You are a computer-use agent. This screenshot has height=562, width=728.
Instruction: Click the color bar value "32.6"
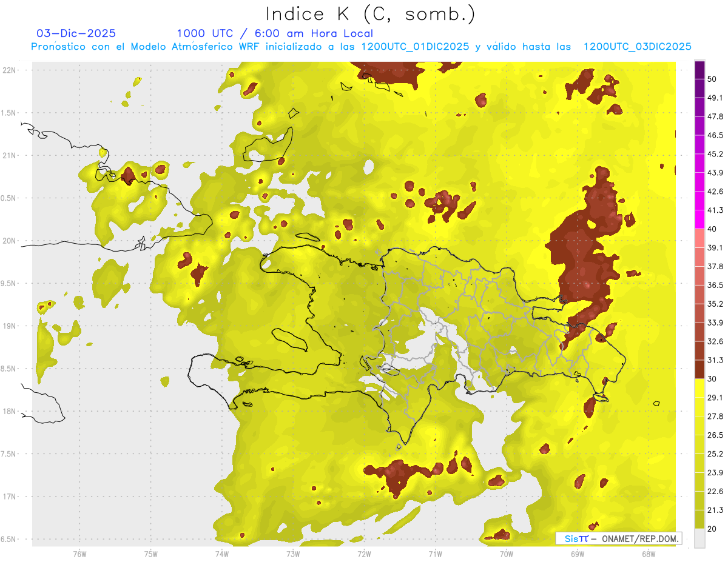click(x=715, y=341)
